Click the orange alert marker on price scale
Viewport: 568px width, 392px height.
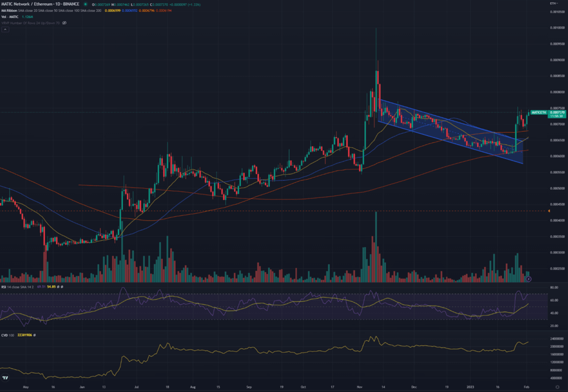(549, 211)
